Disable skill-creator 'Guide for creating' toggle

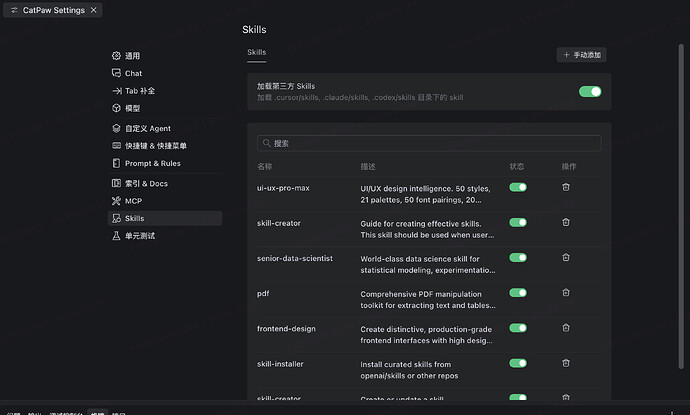(518, 222)
